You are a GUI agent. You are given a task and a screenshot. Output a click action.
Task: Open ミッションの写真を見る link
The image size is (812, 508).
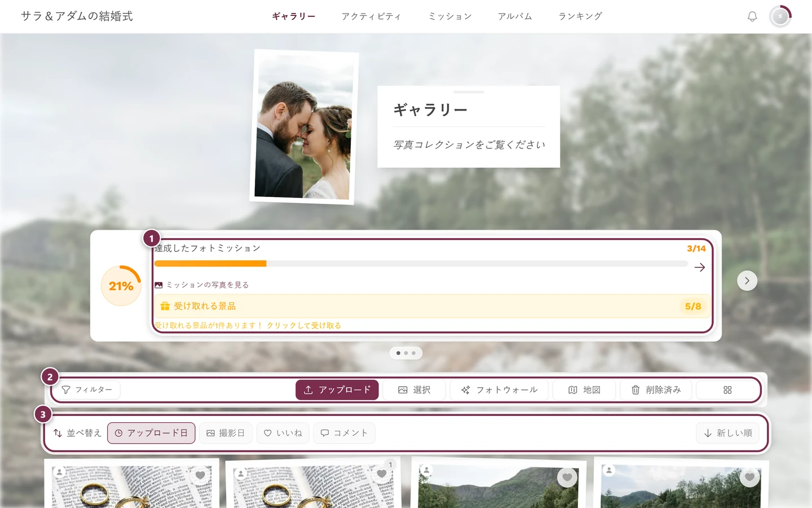(202, 285)
